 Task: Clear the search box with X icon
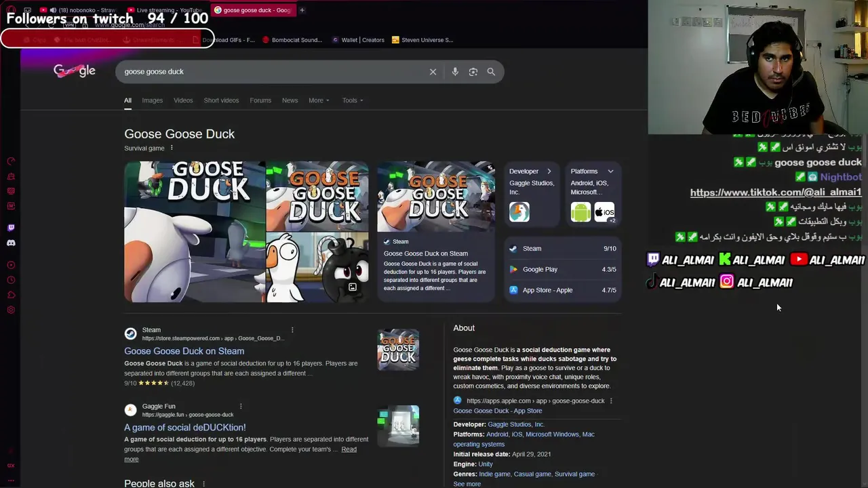coord(433,72)
